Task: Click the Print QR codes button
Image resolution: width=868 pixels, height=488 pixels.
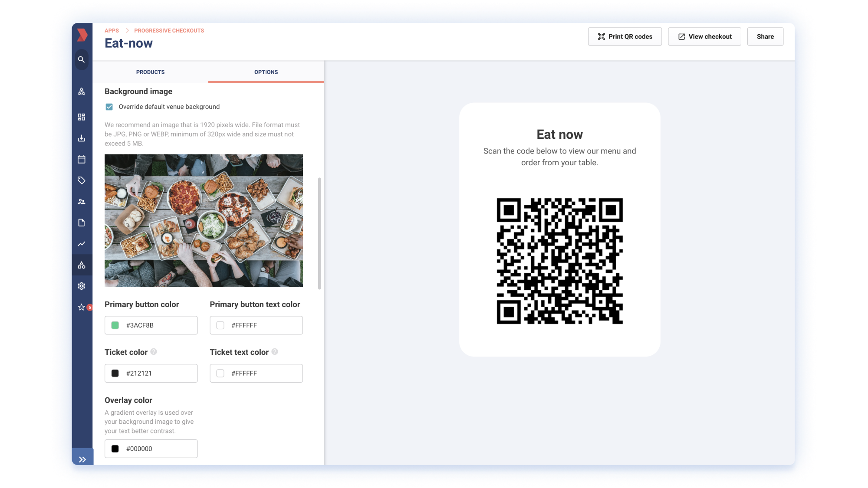Action: (625, 36)
